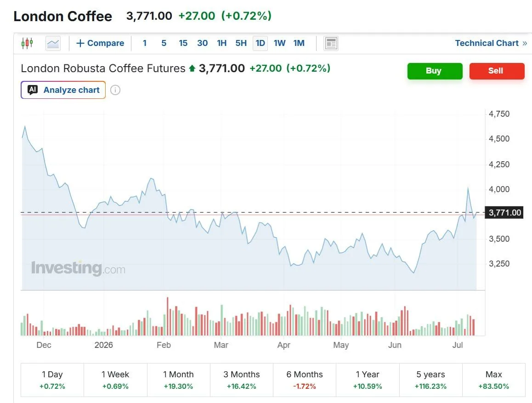Screen dimensions: 532x403
Task: Click the 3,771.00 price label on axis
Action: click(x=504, y=213)
